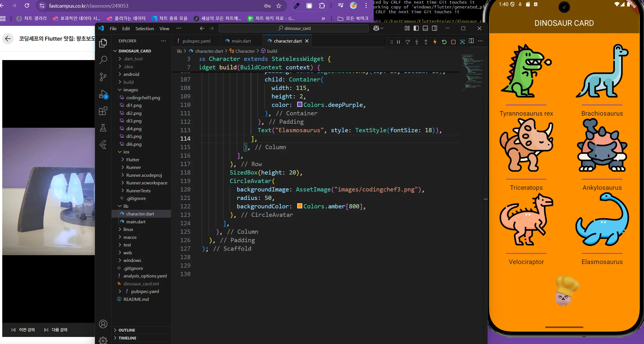
Task: Open the Extensions view
Action: (103, 111)
